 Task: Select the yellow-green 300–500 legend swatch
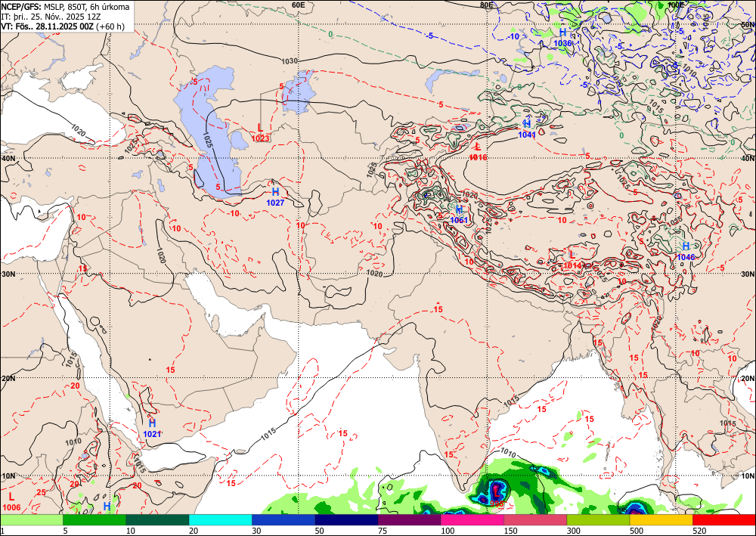coord(598,520)
